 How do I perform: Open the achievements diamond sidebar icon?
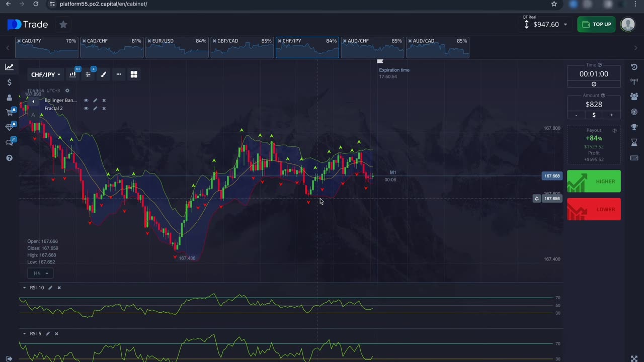9,127
